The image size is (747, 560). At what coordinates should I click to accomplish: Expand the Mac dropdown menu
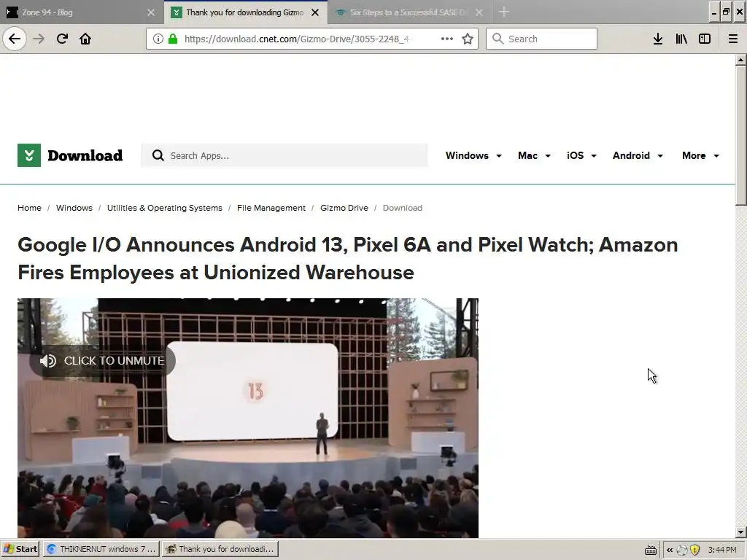534,155
